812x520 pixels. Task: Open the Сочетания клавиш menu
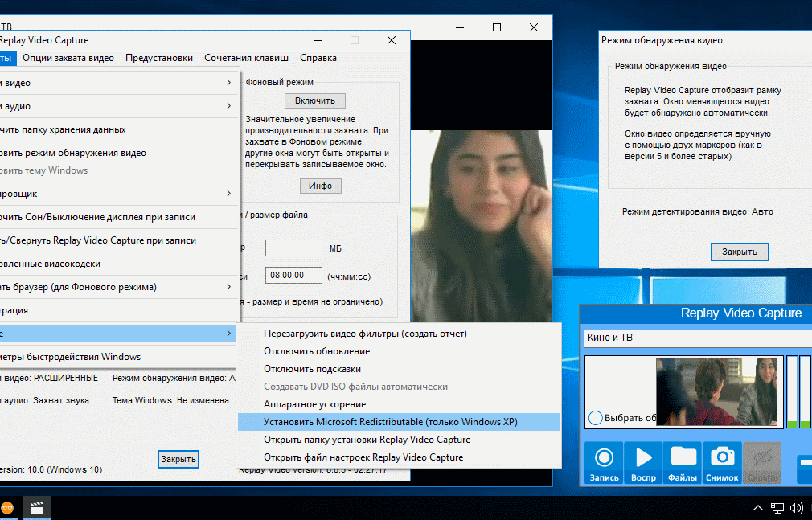click(246, 58)
